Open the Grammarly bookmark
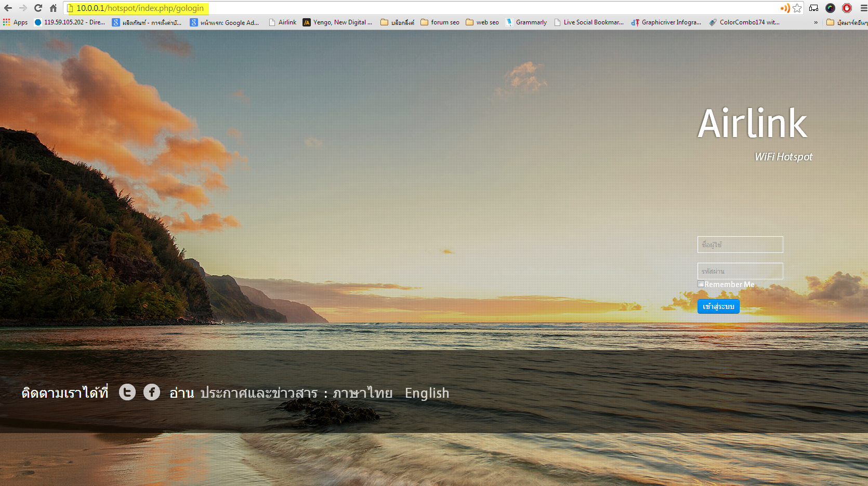868x486 pixels. [526, 22]
